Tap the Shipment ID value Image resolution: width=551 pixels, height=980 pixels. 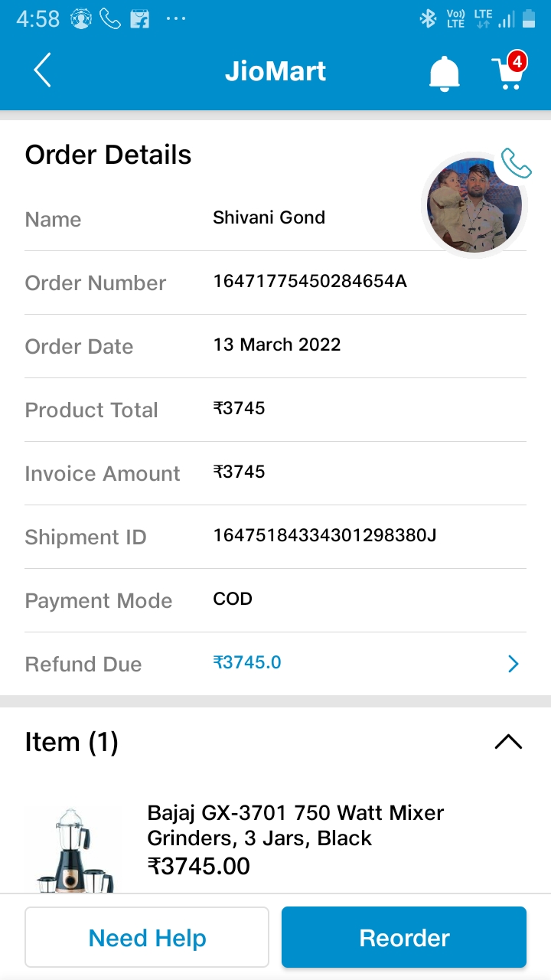click(324, 535)
